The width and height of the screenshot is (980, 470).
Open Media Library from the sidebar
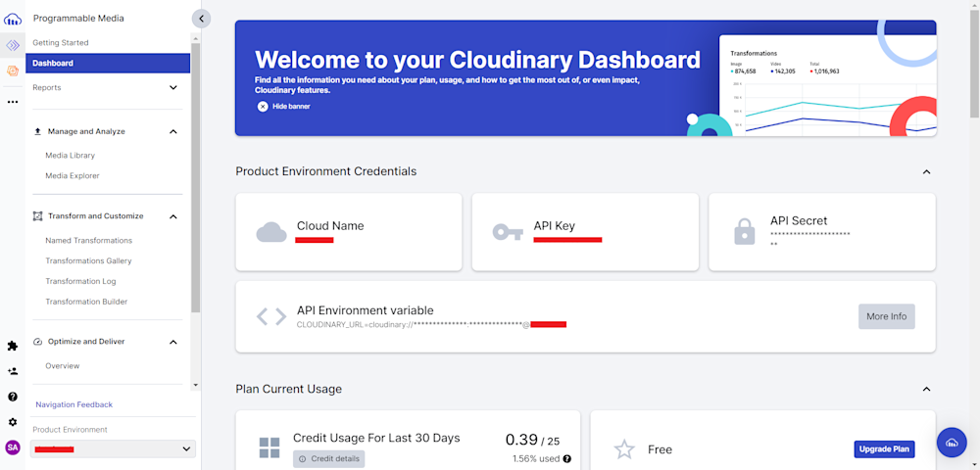pos(70,156)
